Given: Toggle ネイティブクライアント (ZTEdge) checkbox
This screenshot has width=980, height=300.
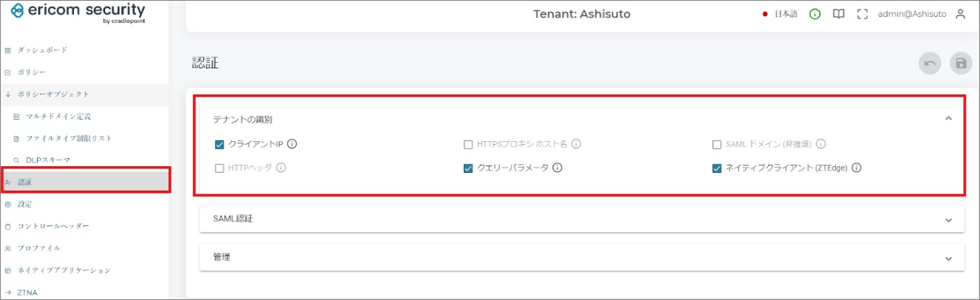Looking at the screenshot, I should [x=717, y=168].
